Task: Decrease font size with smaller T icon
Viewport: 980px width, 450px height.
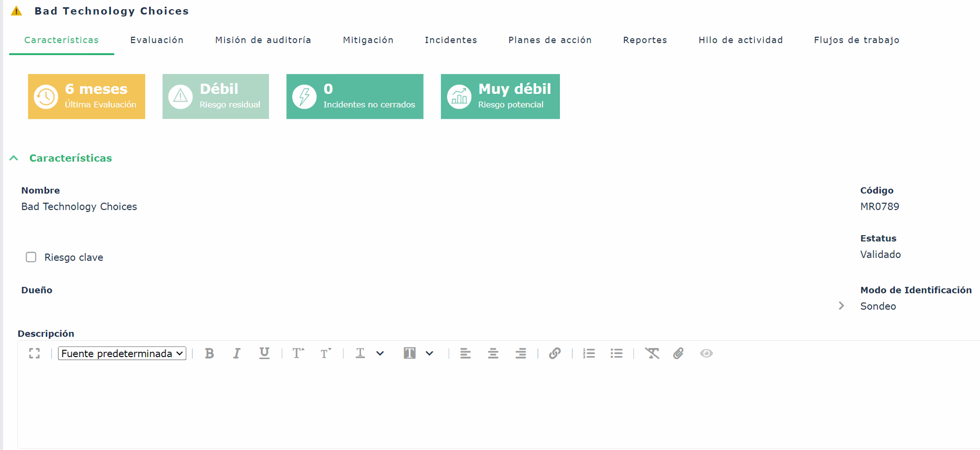Action: 326,353
